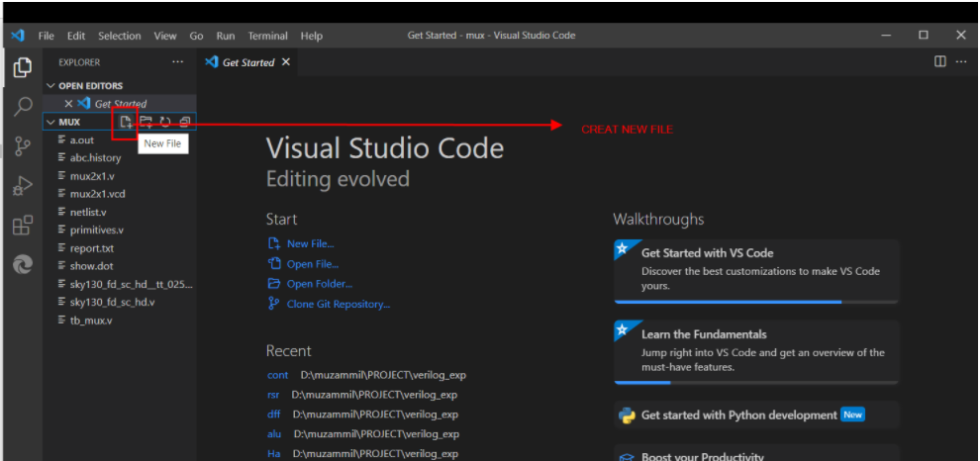Open recent folder alu

click(x=274, y=433)
